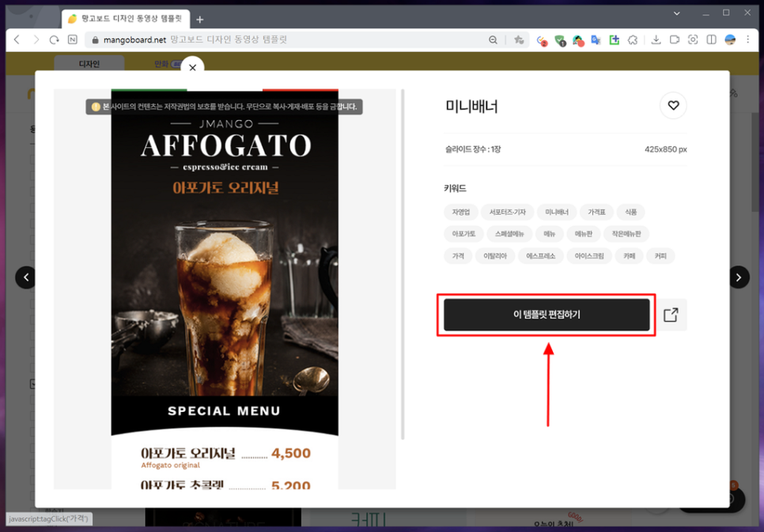
Task: Open a new browser tab
Action: click(x=200, y=20)
